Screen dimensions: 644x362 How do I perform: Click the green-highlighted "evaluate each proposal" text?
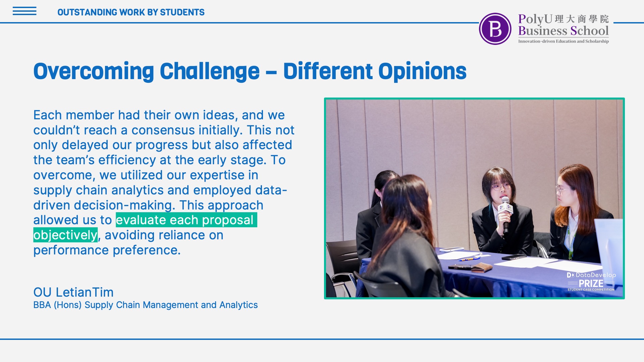(x=186, y=220)
